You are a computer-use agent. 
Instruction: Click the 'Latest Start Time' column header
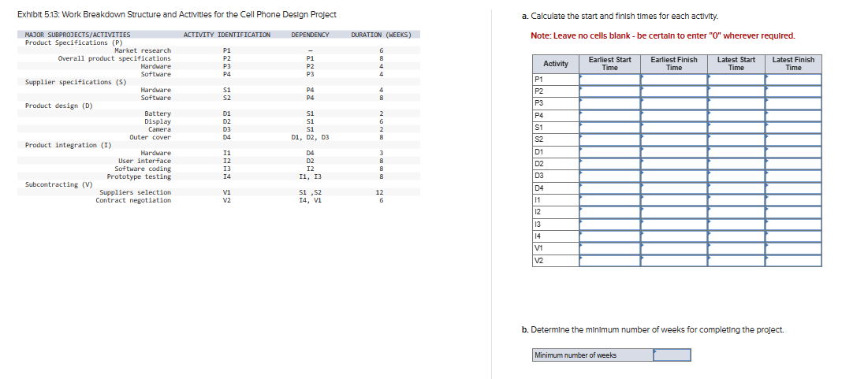tap(736, 64)
